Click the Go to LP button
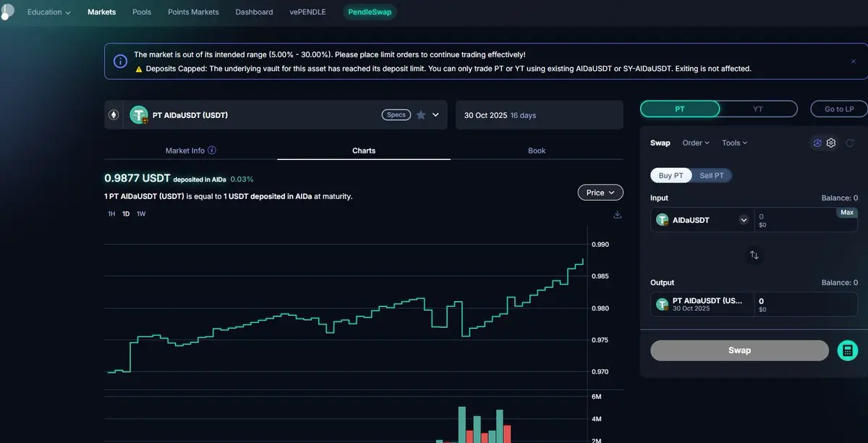Image resolution: width=868 pixels, height=443 pixels. click(x=839, y=109)
